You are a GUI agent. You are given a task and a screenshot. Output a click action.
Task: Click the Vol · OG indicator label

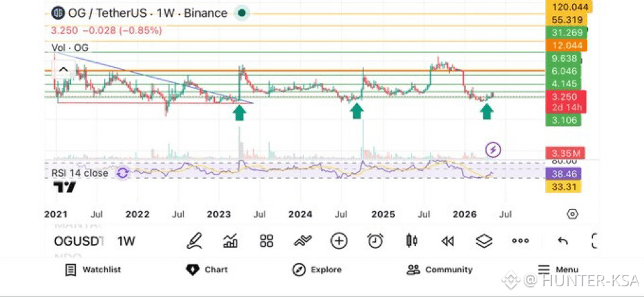[70, 48]
